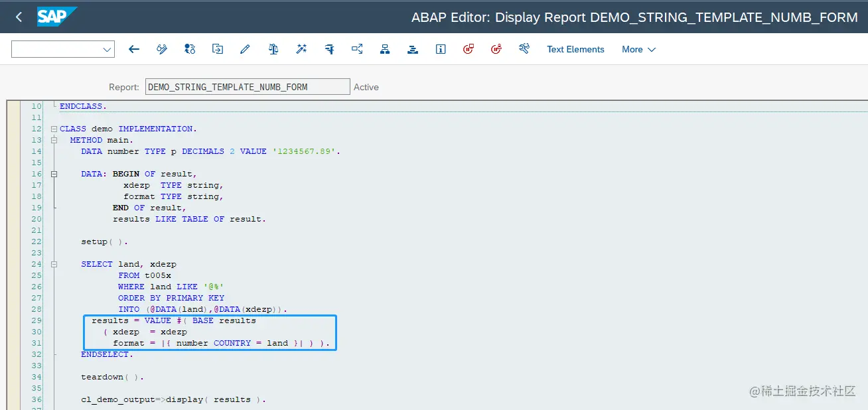
Task: Click 'SELECT land, xdezp' on line 24
Action: pos(129,264)
